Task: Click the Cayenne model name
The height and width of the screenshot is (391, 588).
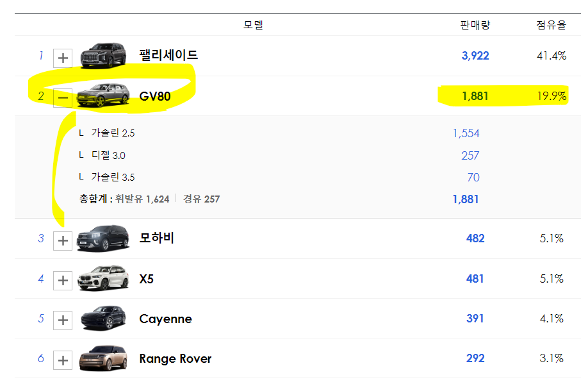Action: (165, 319)
